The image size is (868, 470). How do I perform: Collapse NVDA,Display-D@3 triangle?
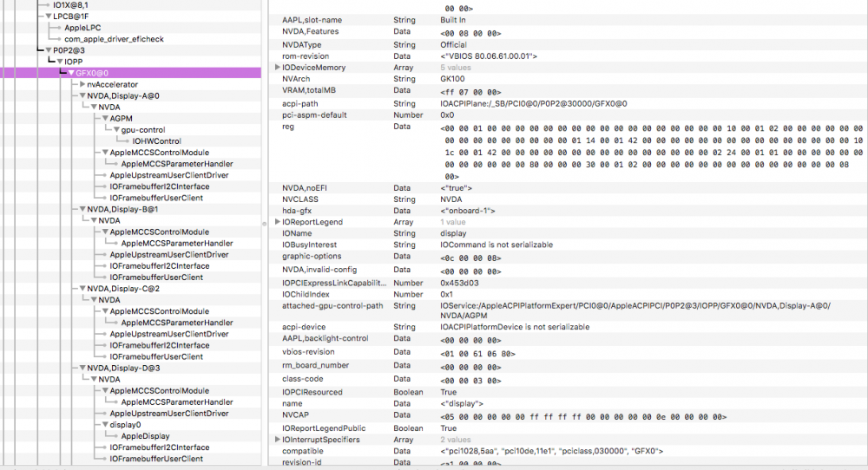(x=82, y=368)
